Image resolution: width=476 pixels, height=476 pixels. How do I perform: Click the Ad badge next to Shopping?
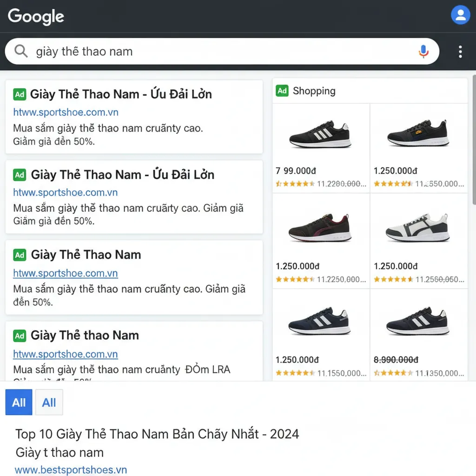[x=282, y=91]
